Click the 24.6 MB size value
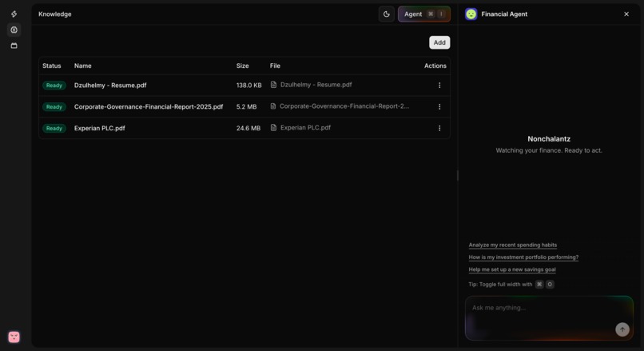 248,128
